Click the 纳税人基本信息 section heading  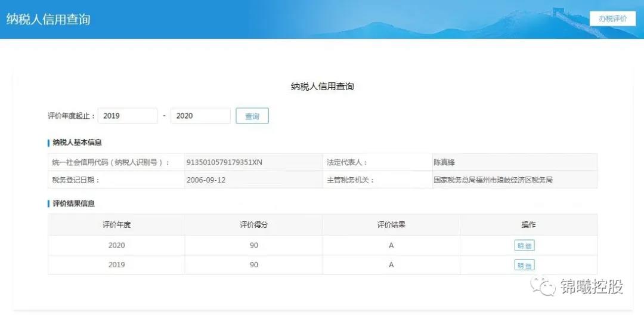pos(77,143)
